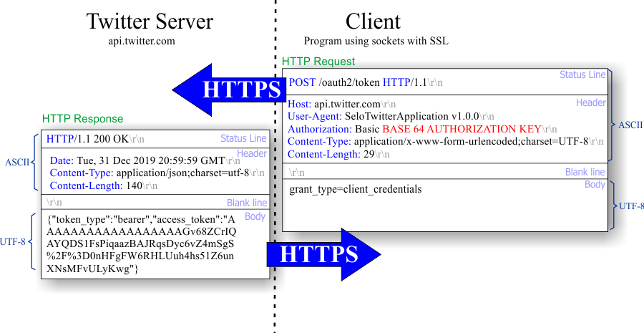This screenshot has height=333, width=644.
Task: Click the right-pointing HTTPS arrow
Action: 324,254
